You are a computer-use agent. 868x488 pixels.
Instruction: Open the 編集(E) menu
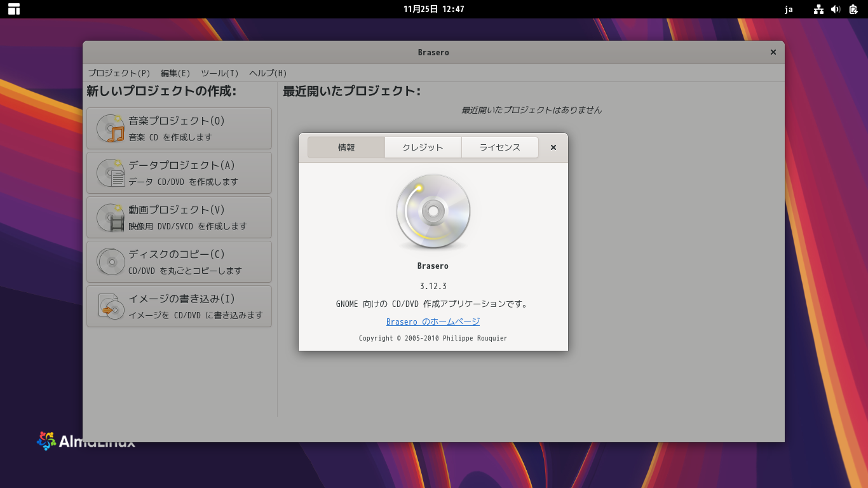175,73
